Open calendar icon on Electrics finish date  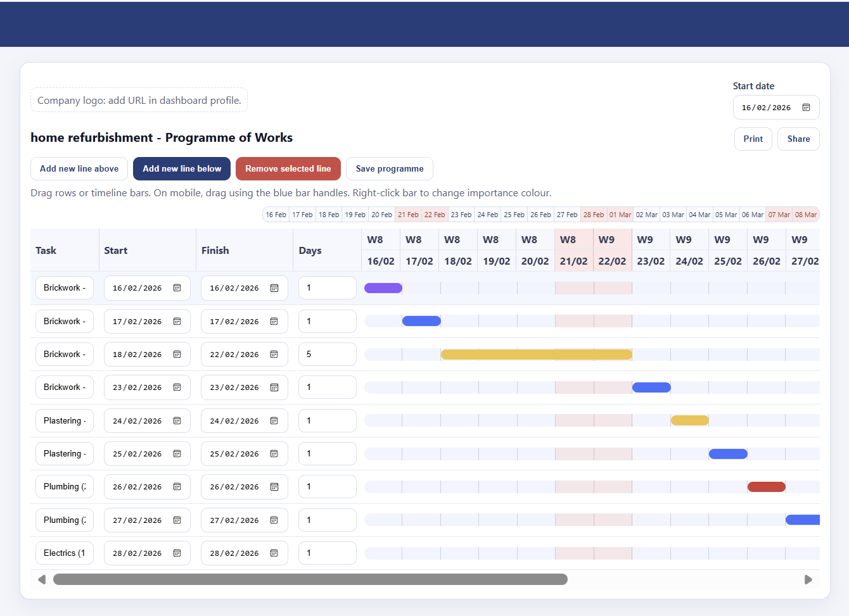coord(274,553)
